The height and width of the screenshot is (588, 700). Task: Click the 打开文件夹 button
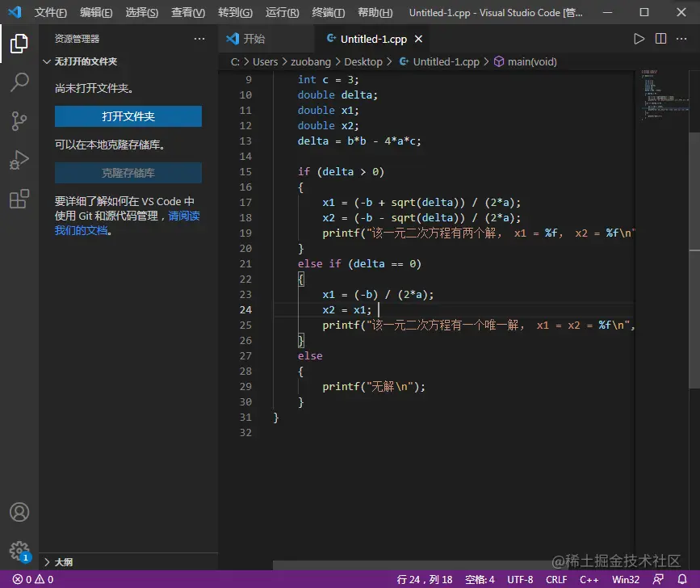click(x=128, y=116)
